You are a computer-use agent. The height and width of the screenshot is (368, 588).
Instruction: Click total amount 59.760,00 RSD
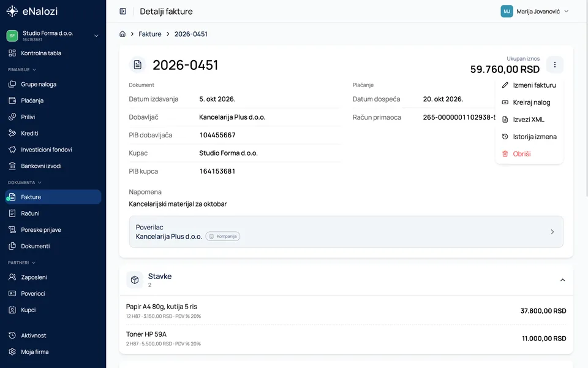coord(505,69)
